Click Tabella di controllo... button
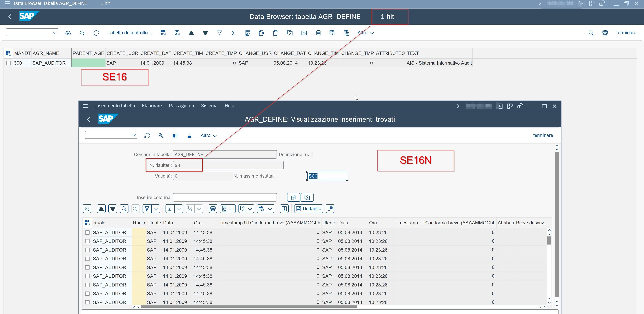Screen dimensions: 644x314 (129, 33)
